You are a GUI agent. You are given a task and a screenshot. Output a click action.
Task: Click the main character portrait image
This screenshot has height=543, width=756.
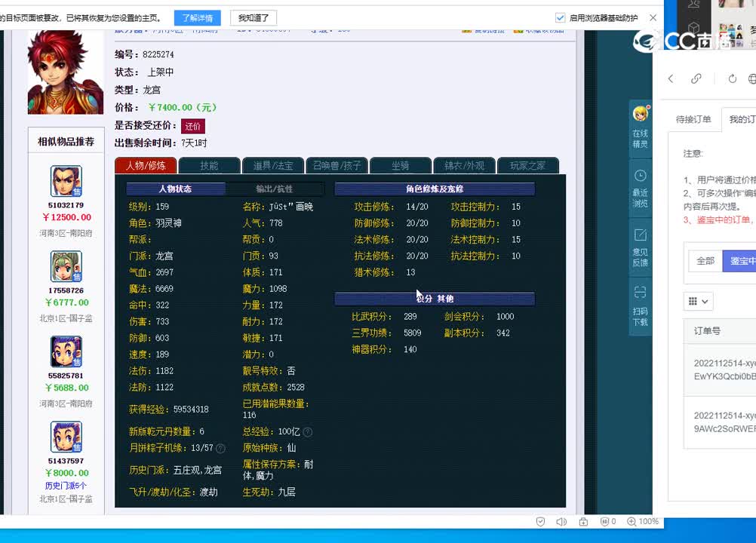tap(66, 72)
